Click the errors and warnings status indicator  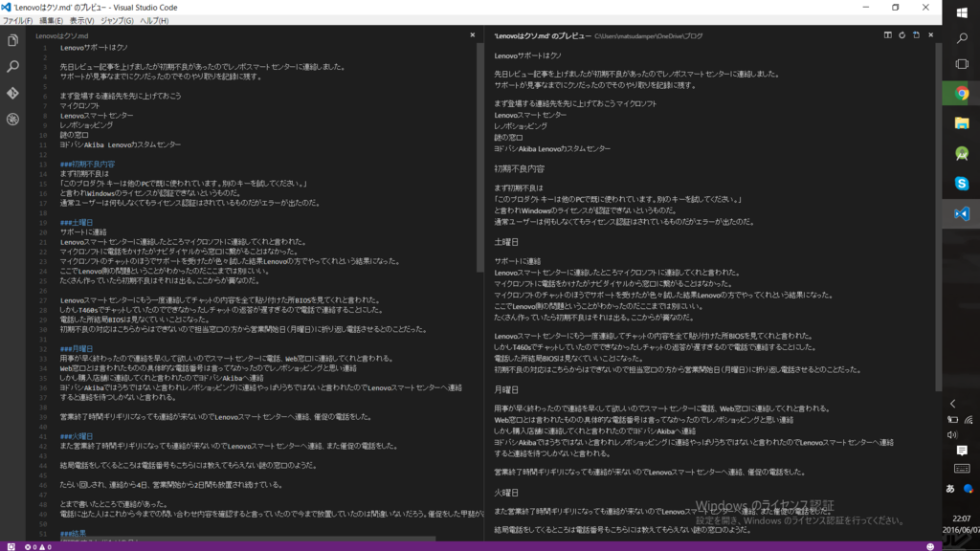pyautogui.click(x=38, y=546)
